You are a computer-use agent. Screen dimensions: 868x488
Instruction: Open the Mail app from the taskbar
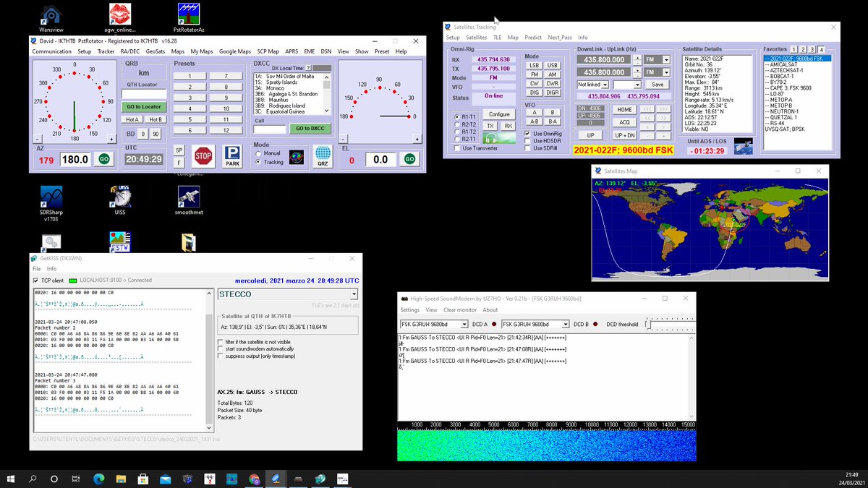click(165, 479)
